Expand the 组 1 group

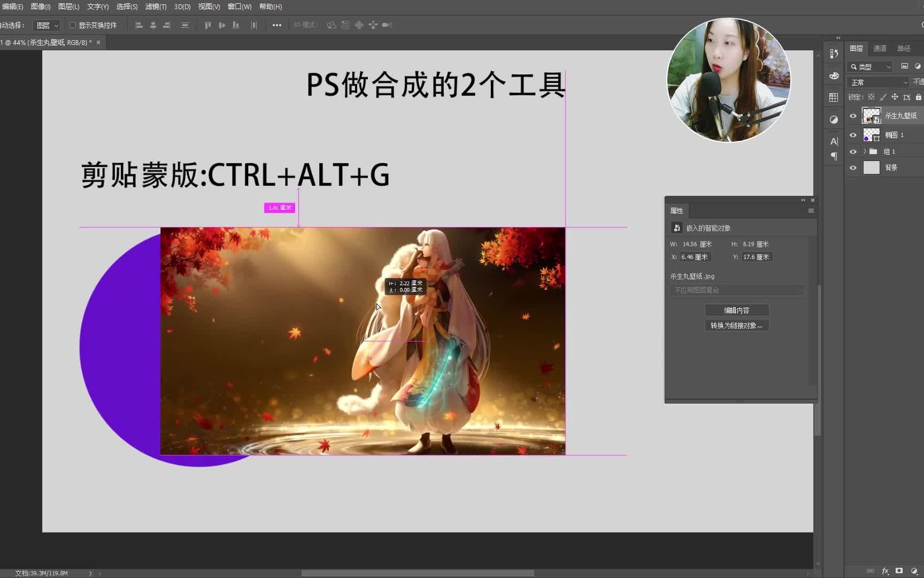pos(865,151)
